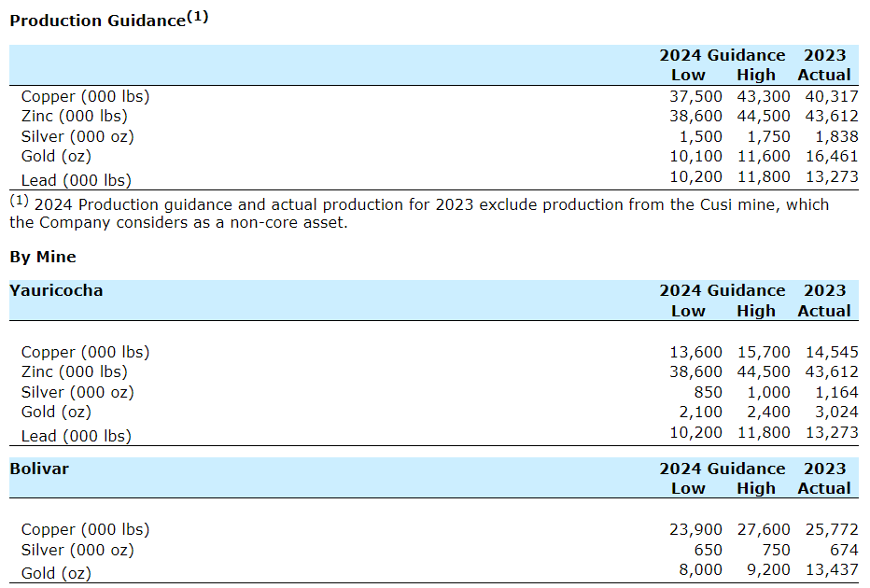Viewport: 870px width, 588px height.
Task: Click Yauricocha silver high value 1,000
Action: [x=769, y=392]
